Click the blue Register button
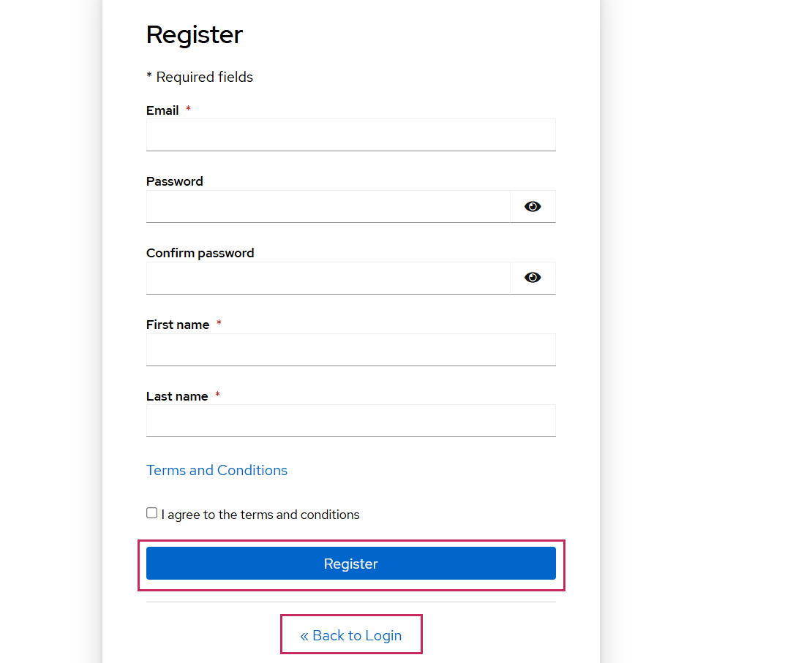812x663 pixels. tap(350, 564)
